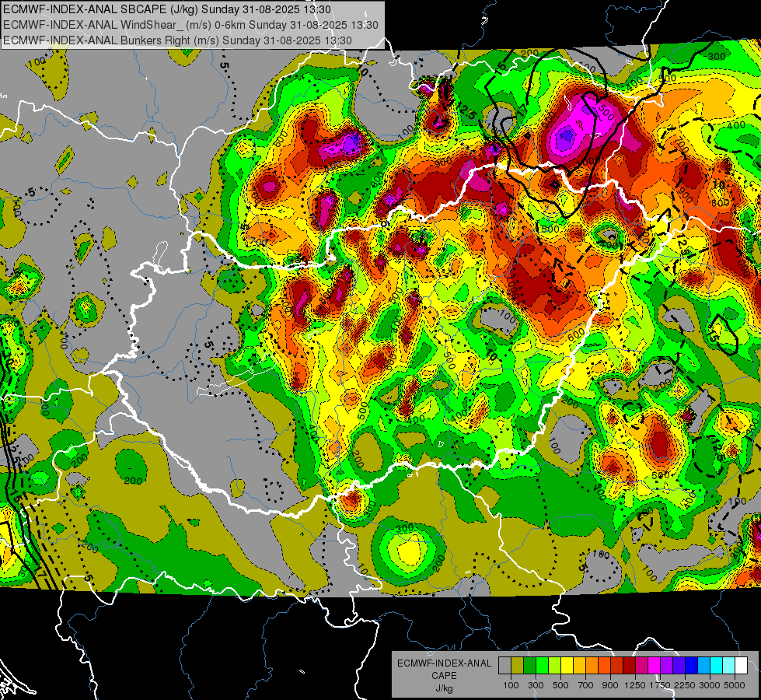Viewport: 761px width, 700px height.
Task: Click the gray legend swatch below 100
Action: [504, 666]
